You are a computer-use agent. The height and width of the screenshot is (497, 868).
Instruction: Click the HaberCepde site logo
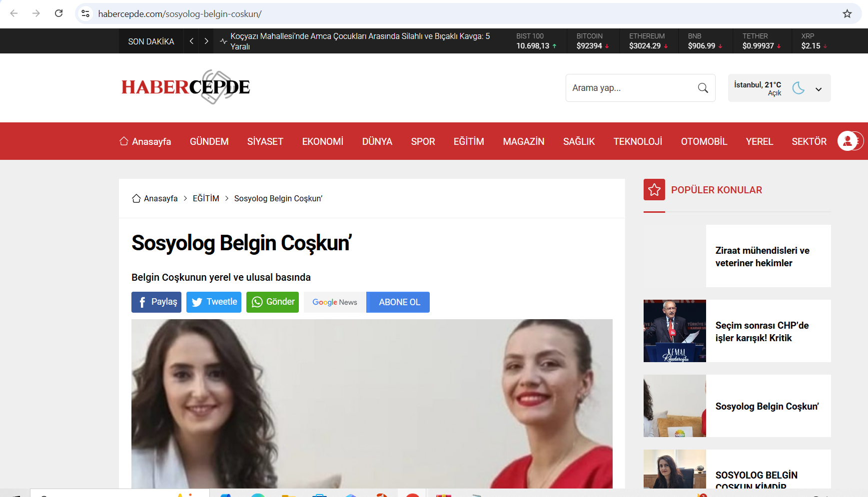pyautogui.click(x=185, y=87)
